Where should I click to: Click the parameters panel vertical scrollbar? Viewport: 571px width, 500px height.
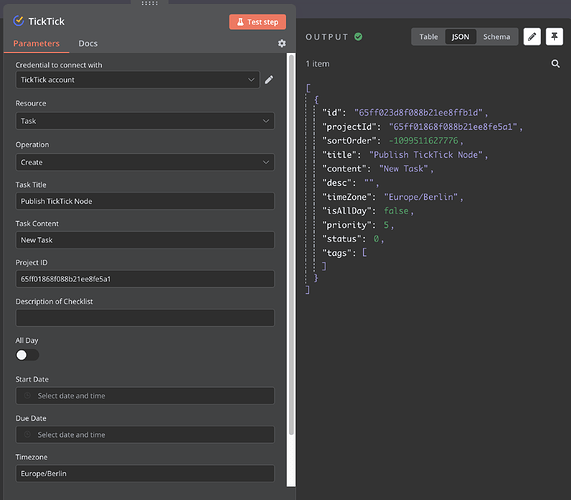(x=291, y=244)
